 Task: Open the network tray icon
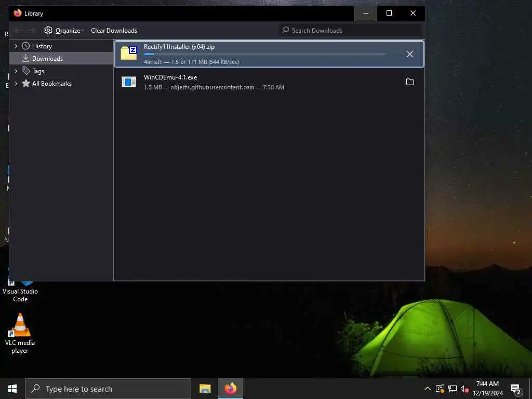coord(453,389)
